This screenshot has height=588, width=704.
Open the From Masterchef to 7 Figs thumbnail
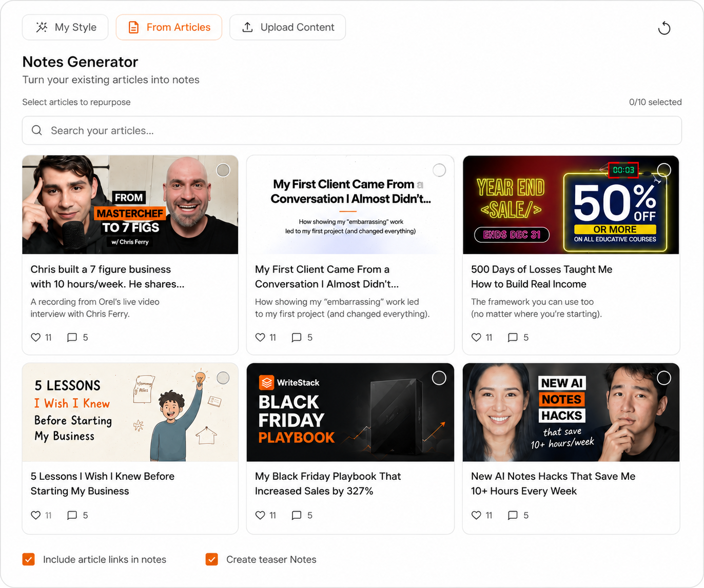[130, 205]
